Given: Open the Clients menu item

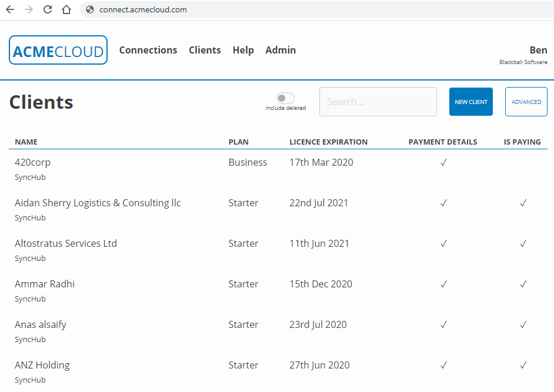Looking at the screenshot, I should pyautogui.click(x=205, y=51).
